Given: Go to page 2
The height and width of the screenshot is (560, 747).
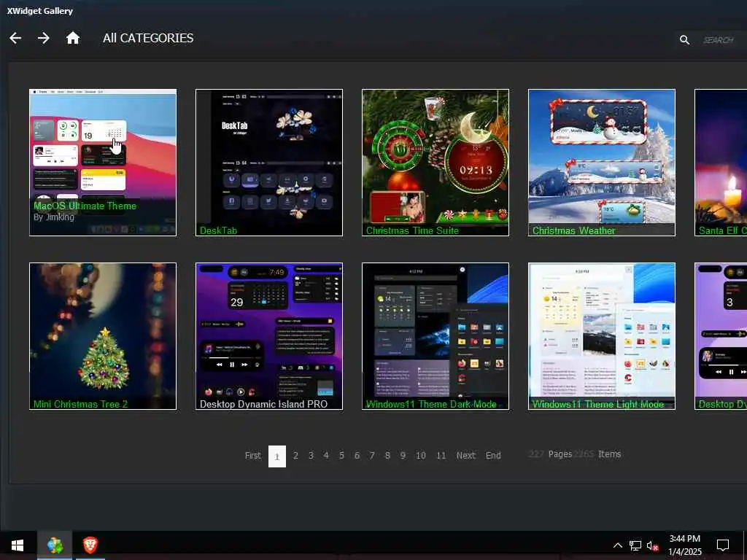Looking at the screenshot, I should coord(295,456).
